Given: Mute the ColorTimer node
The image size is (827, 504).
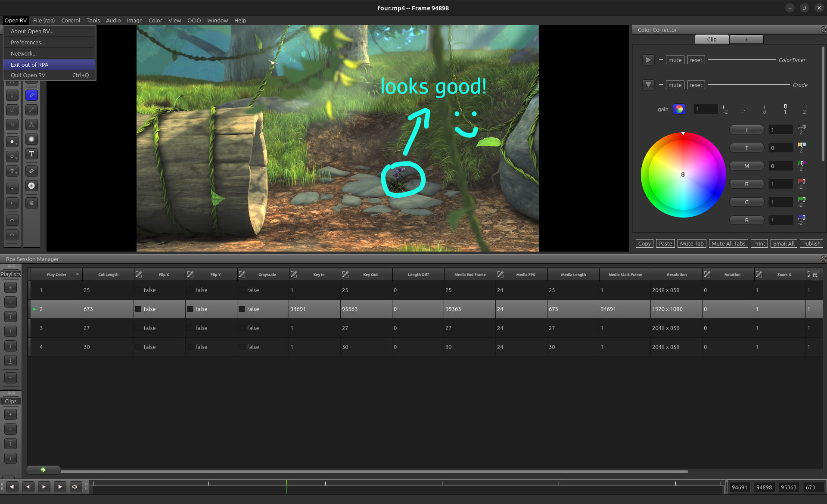Looking at the screenshot, I should click(675, 60).
